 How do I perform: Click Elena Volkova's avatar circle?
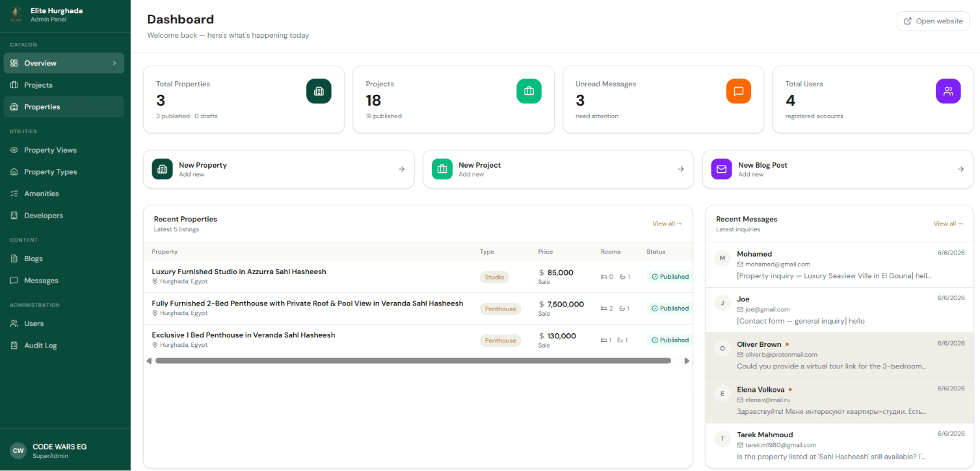tap(721, 394)
